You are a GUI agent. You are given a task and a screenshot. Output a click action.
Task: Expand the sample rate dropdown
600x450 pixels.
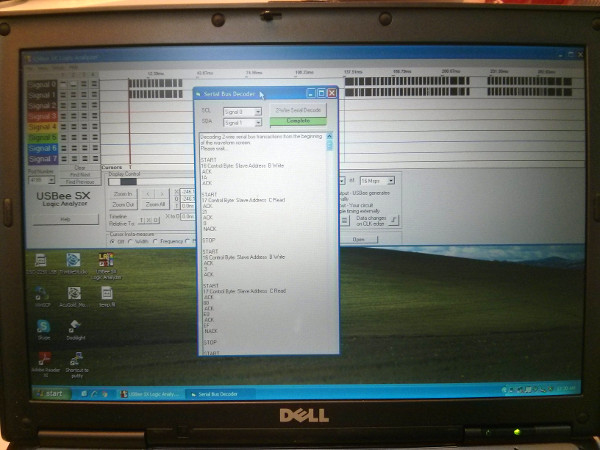click(x=390, y=180)
